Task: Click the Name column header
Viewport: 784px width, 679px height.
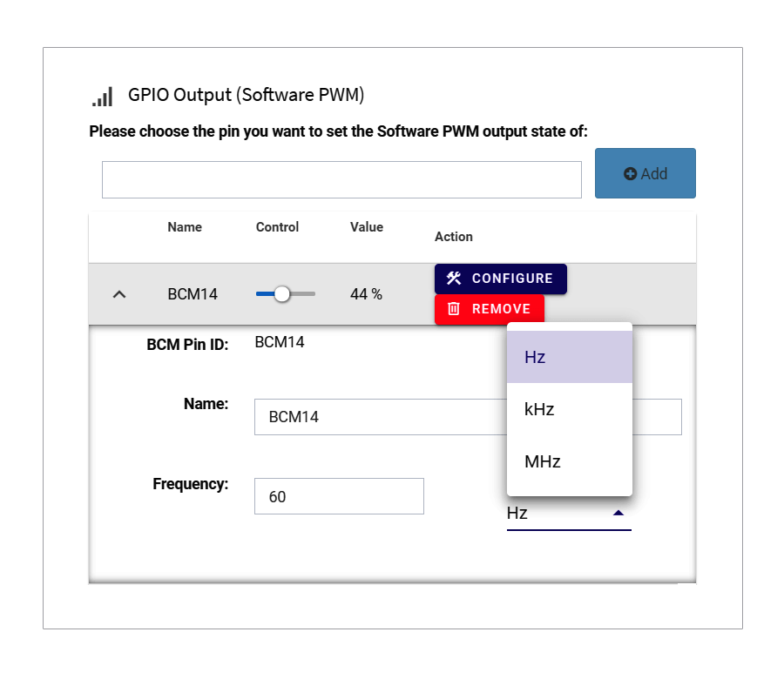Action: point(185,227)
